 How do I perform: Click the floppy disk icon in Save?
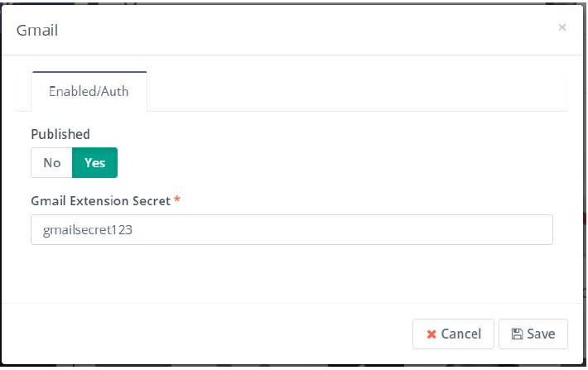click(517, 334)
